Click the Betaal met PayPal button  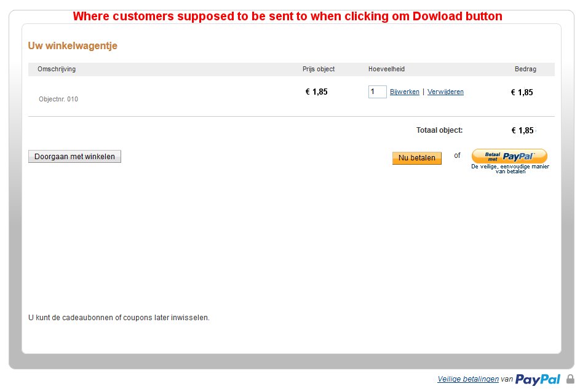pos(509,156)
